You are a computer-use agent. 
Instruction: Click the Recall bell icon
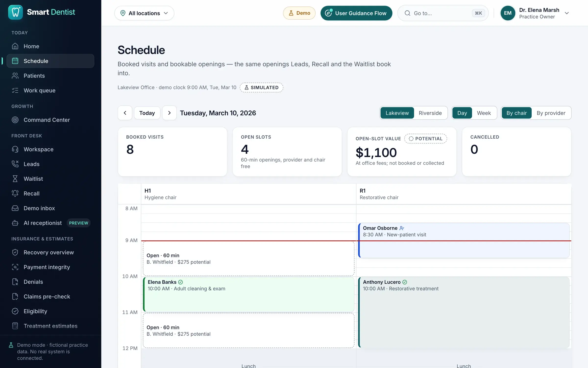click(x=15, y=193)
